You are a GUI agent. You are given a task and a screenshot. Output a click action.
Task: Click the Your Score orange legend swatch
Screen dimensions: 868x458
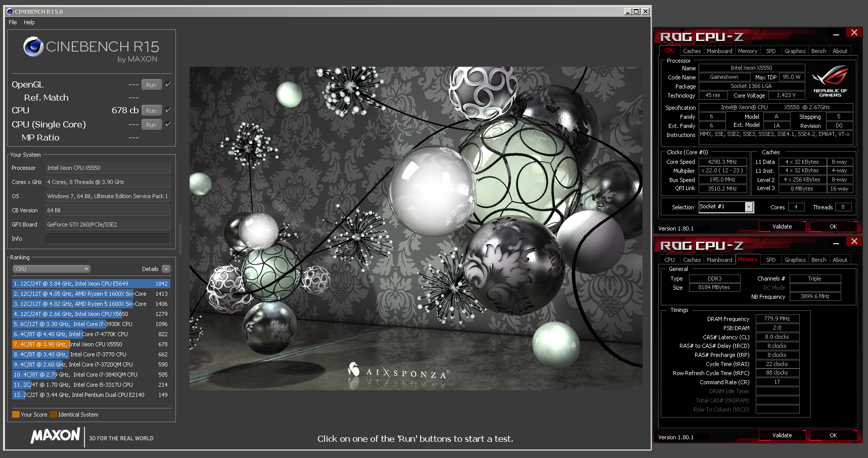[x=16, y=415]
